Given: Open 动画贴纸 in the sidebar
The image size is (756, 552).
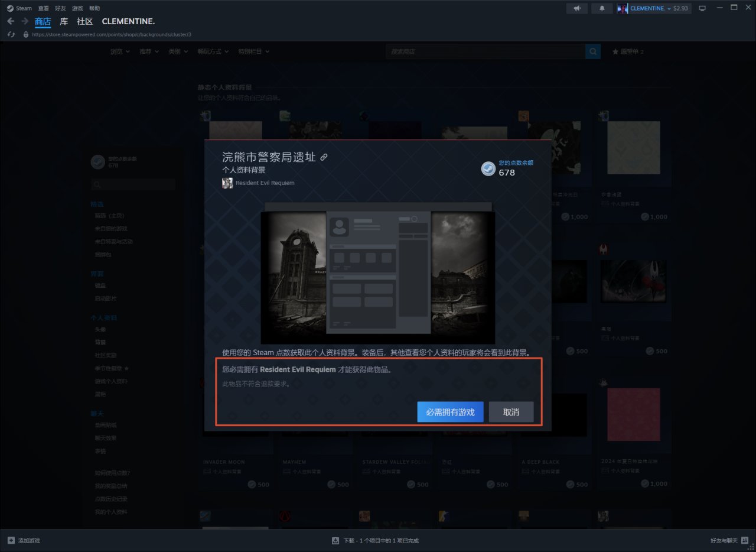Looking at the screenshot, I should tap(106, 424).
